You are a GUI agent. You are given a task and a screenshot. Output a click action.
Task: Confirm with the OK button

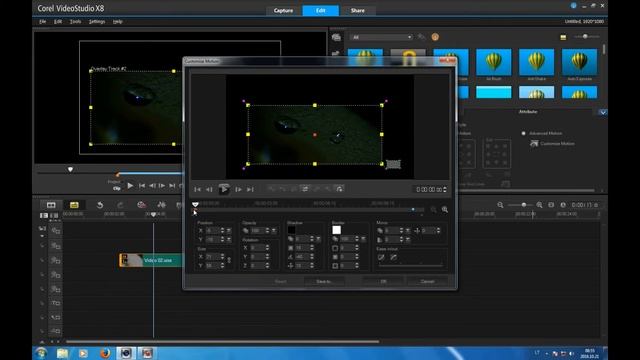click(383, 281)
